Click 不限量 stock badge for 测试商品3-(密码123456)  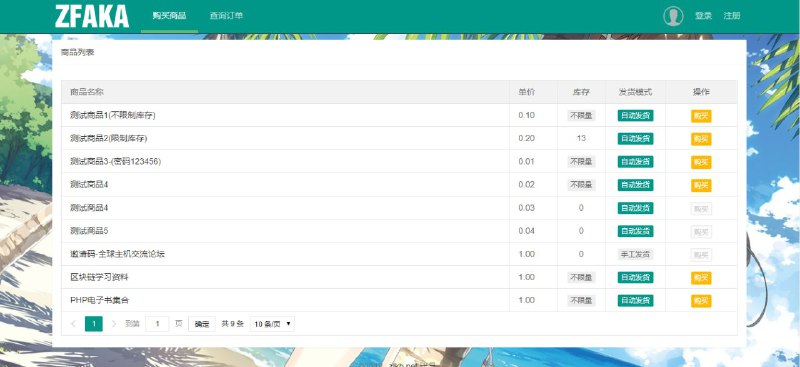coord(581,162)
